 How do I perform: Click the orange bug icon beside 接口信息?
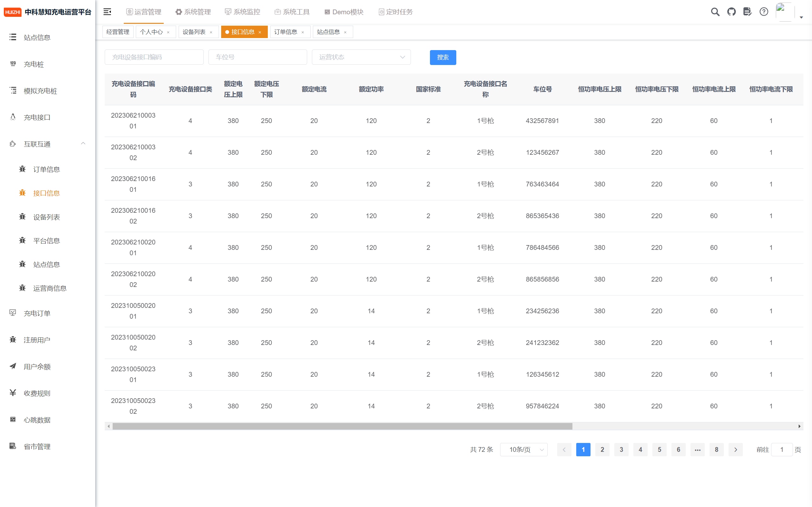(23, 193)
